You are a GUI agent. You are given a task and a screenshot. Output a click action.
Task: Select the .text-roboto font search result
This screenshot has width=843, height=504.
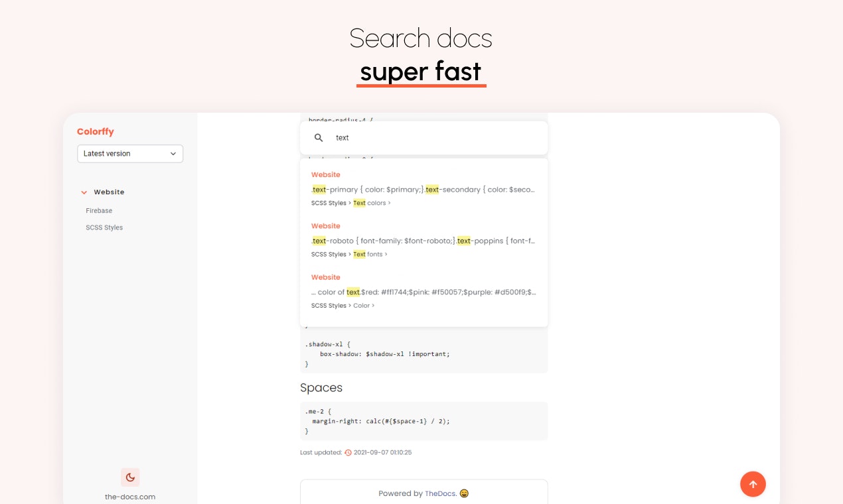[x=424, y=240]
